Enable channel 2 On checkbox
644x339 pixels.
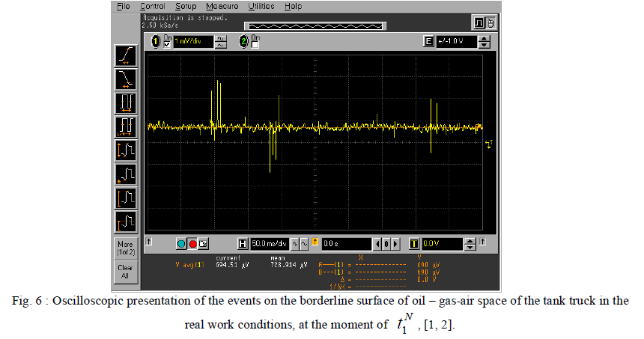pos(255,45)
